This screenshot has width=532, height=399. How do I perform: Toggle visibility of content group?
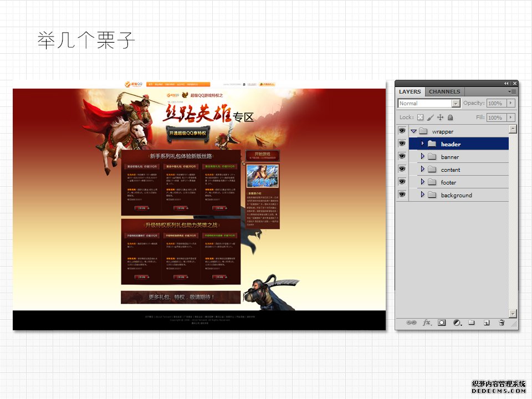pyautogui.click(x=402, y=169)
